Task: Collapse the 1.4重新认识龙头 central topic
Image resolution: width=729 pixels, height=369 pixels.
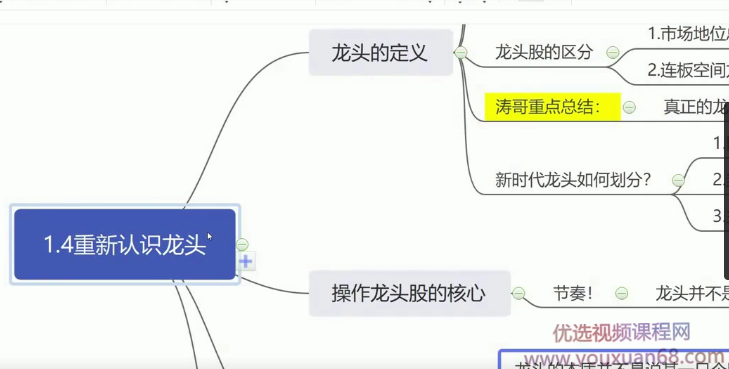Action: point(242,244)
